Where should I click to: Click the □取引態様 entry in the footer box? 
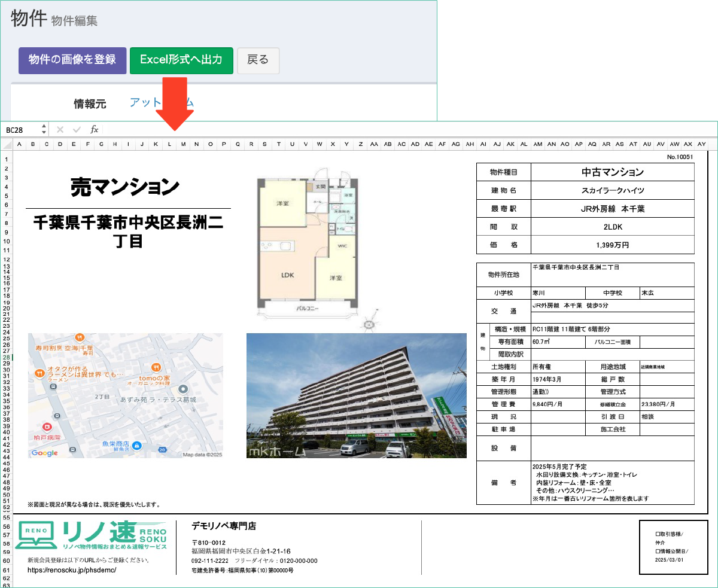(669, 534)
